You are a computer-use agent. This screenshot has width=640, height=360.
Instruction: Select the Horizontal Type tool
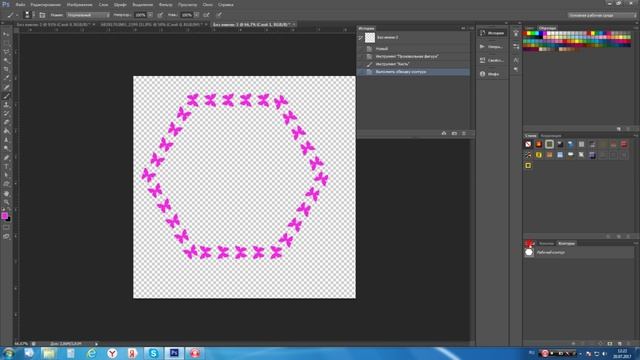click(x=7, y=166)
